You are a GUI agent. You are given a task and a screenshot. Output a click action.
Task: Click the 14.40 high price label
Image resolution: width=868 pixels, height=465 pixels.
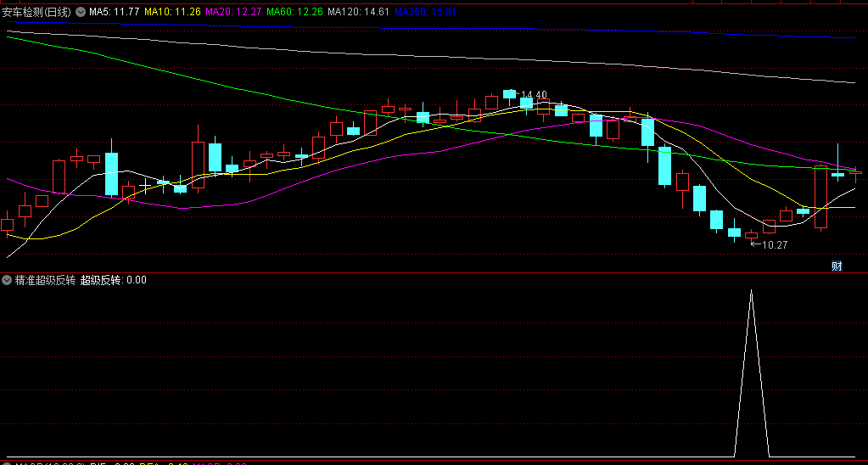coord(535,95)
